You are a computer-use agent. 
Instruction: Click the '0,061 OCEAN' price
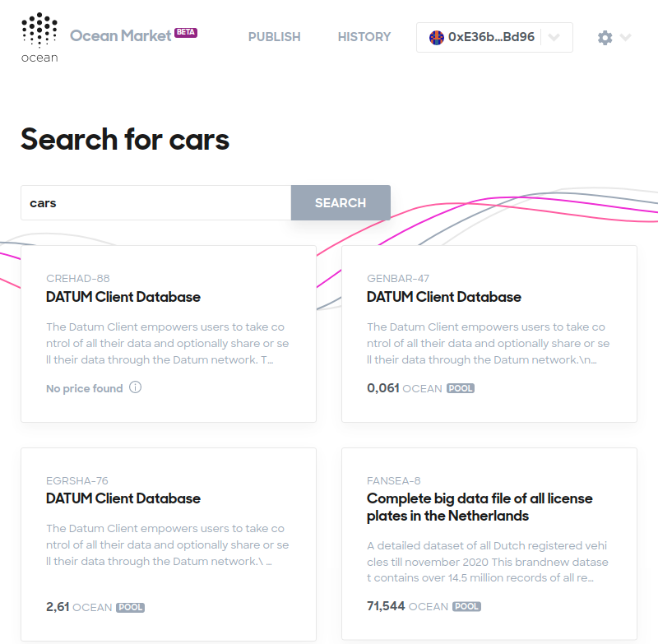[405, 388]
